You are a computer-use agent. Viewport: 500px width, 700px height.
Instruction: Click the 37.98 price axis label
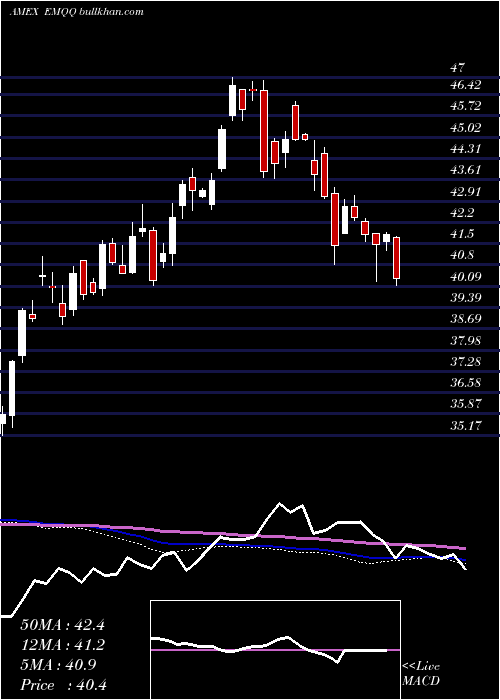coord(466,341)
